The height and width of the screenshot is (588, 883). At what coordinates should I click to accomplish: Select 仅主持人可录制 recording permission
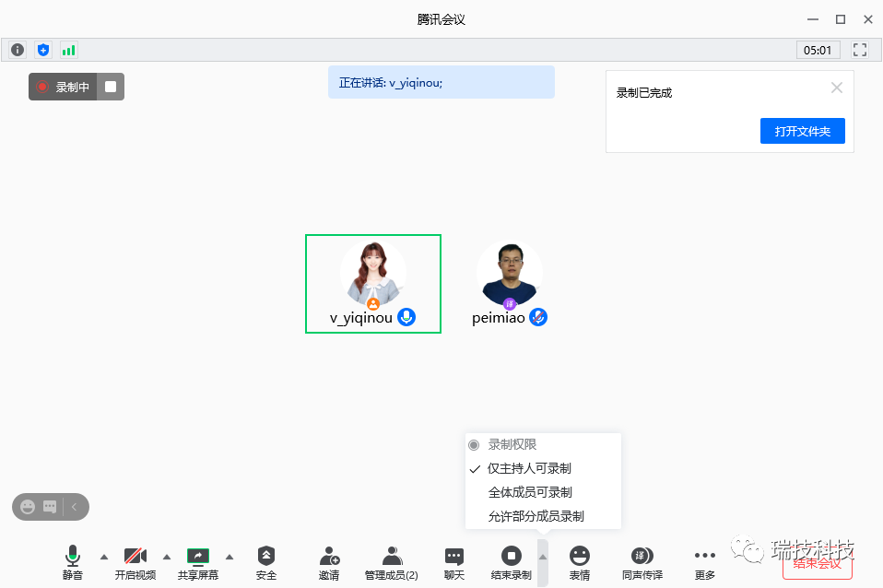click(x=543, y=468)
